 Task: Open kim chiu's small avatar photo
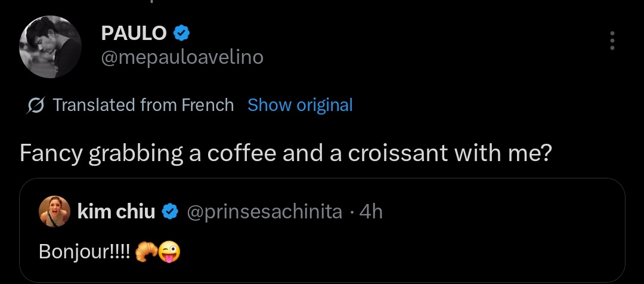coord(53,212)
